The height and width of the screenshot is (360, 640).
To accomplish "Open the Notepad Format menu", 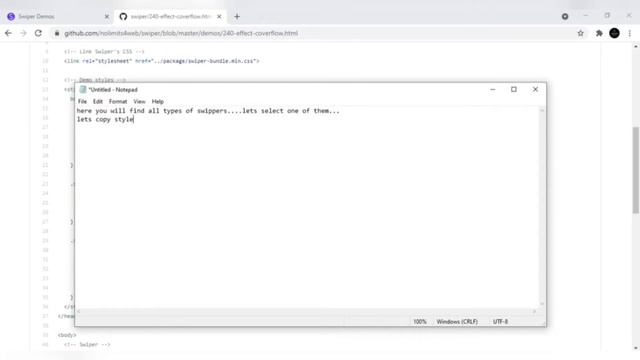I will (x=118, y=101).
